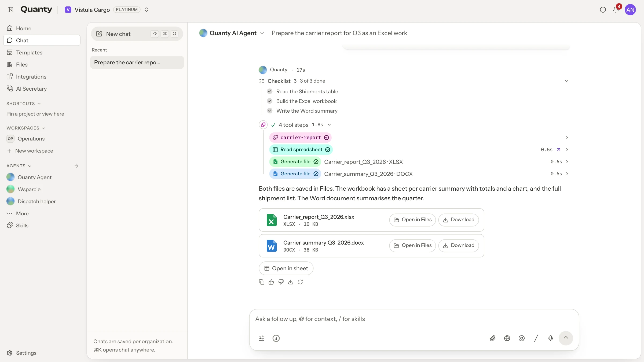644x362 pixels.
Task: Send the message with the arrow button
Action: point(566,338)
